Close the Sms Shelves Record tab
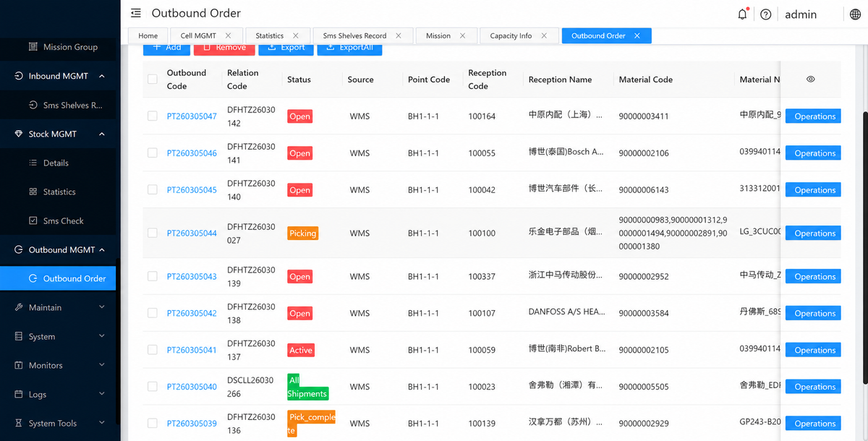The image size is (868, 441). tap(399, 35)
